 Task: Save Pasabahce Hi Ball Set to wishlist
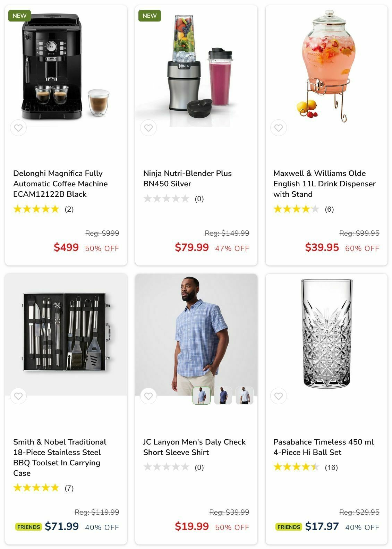pyautogui.click(x=279, y=396)
